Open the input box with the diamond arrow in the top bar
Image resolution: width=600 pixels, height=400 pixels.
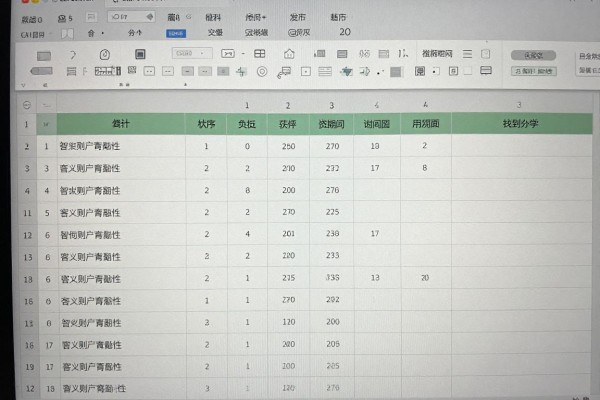click(x=131, y=17)
